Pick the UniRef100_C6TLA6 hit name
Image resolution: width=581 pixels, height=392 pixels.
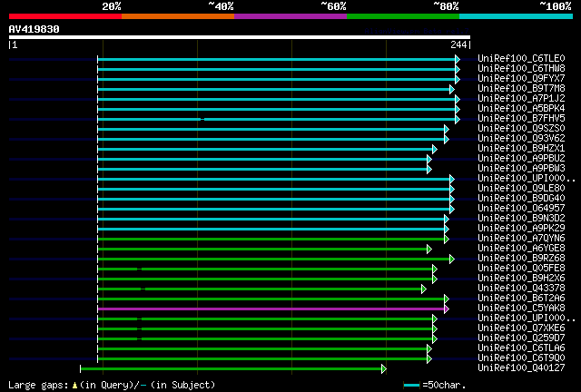pos(521,348)
